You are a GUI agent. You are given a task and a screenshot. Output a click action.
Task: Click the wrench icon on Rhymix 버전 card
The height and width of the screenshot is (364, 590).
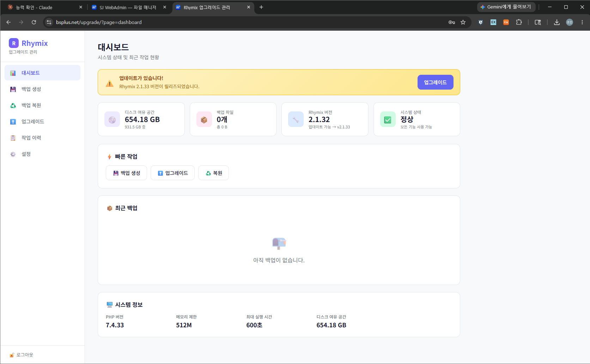point(296,119)
